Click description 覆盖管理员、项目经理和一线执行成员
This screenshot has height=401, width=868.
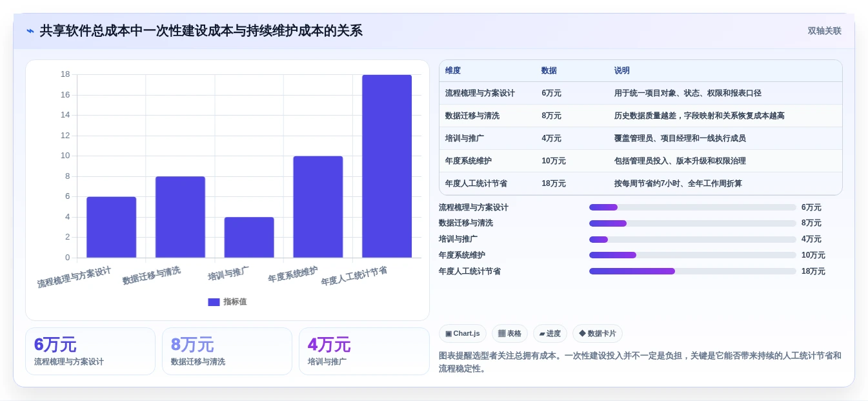point(680,138)
